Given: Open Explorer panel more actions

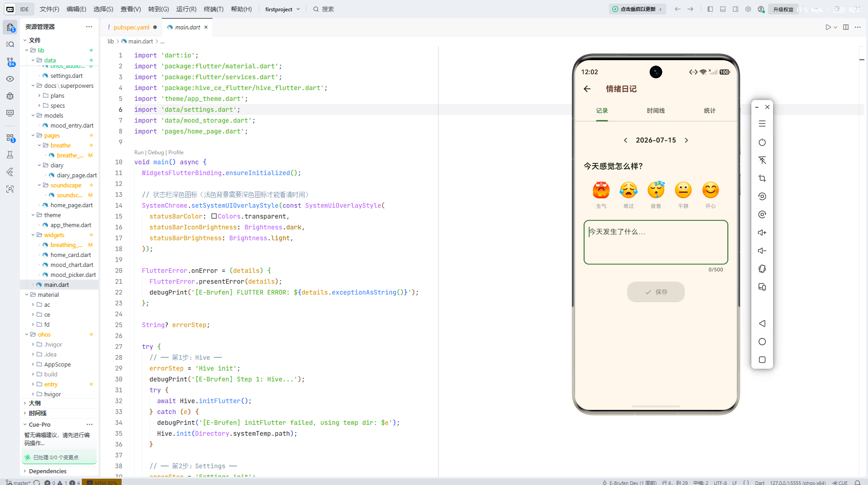Looking at the screenshot, I should pyautogui.click(x=89, y=27).
